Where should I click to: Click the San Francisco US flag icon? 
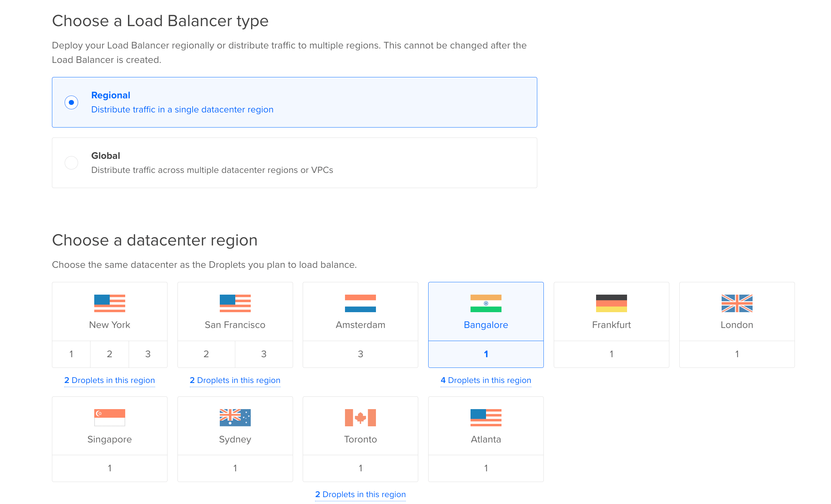235,303
